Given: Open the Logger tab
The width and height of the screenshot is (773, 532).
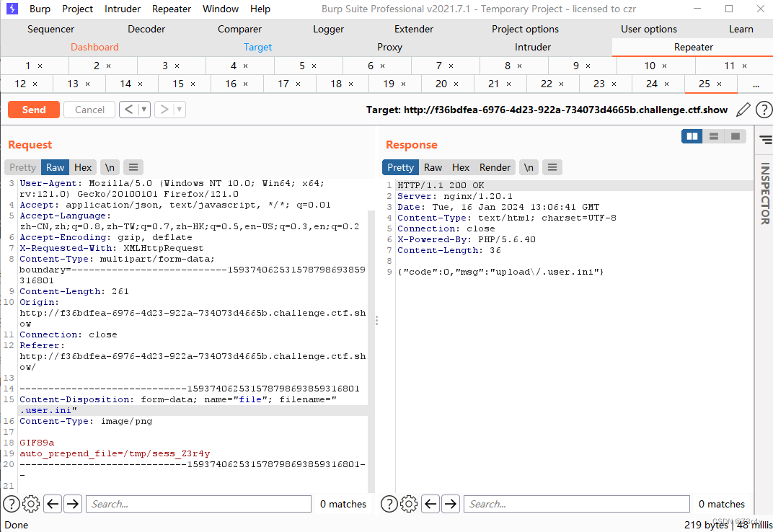Looking at the screenshot, I should 328,29.
